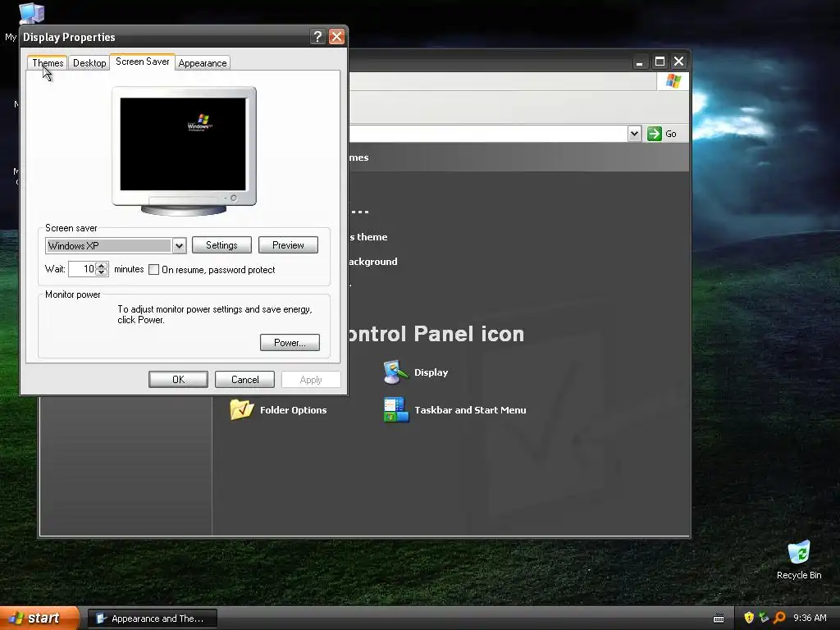Screen dimensions: 840x630
Task: Click the Taskbar and Start Menu label
Action: (x=470, y=410)
